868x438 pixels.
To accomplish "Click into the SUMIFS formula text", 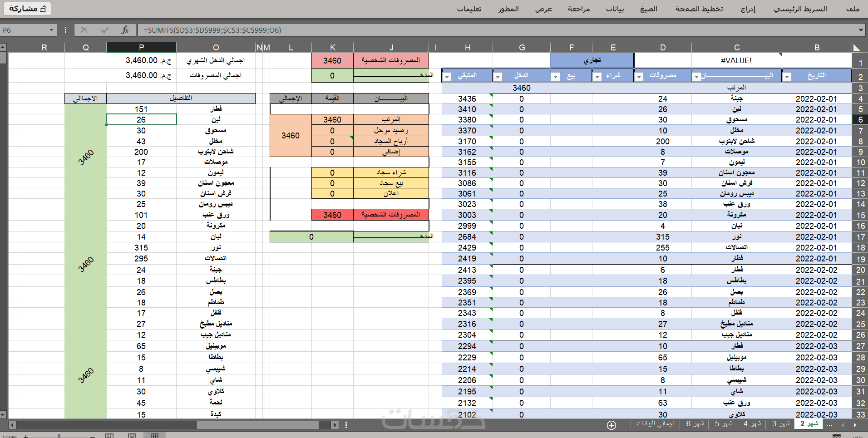I will [212, 30].
